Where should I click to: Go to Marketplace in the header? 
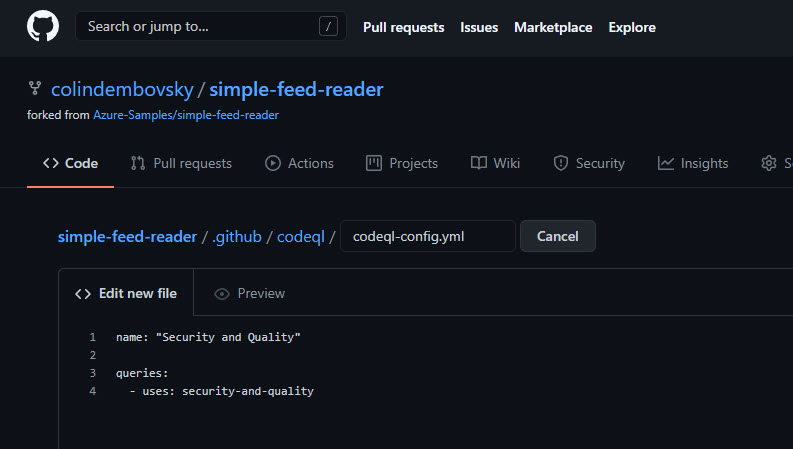tap(553, 27)
